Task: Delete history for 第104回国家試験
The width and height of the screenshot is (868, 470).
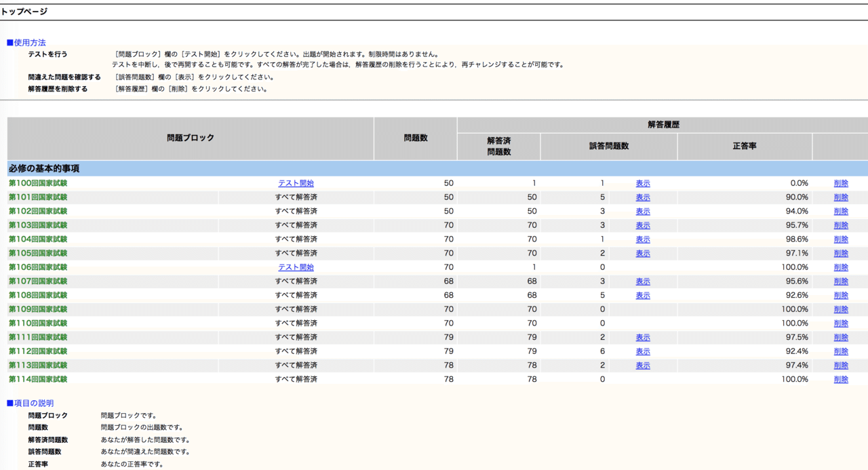Action: point(841,239)
